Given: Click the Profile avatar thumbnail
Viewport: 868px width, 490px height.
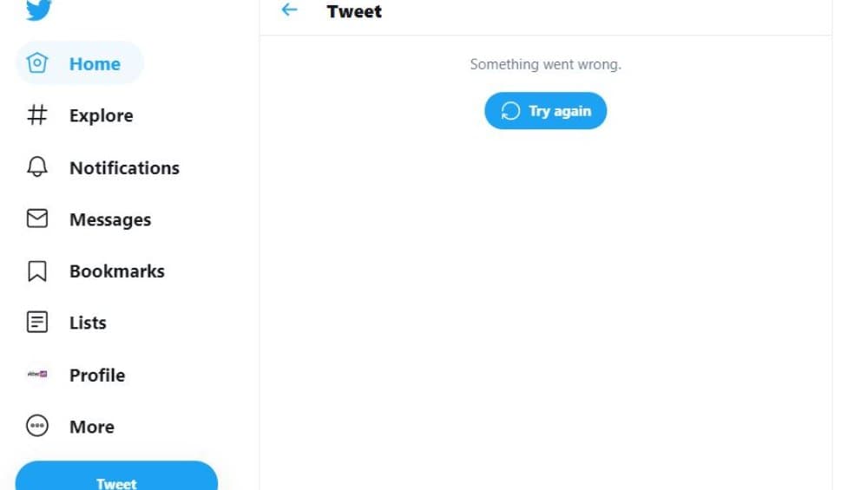Looking at the screenshot, I should coord(37,375).
